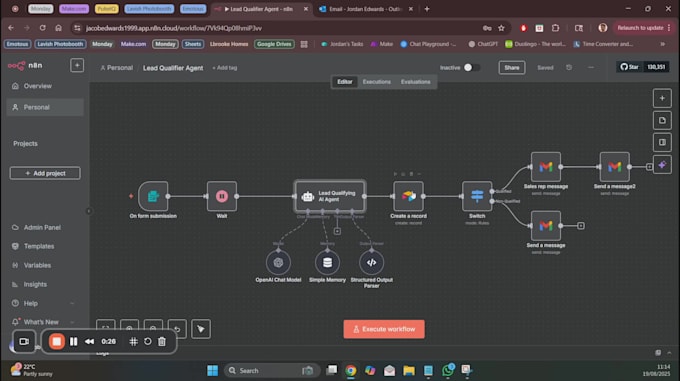The width and height of the screenshot is (680, 381).
Task: Select the Create a record Airtable node
Action: [408, 196]
